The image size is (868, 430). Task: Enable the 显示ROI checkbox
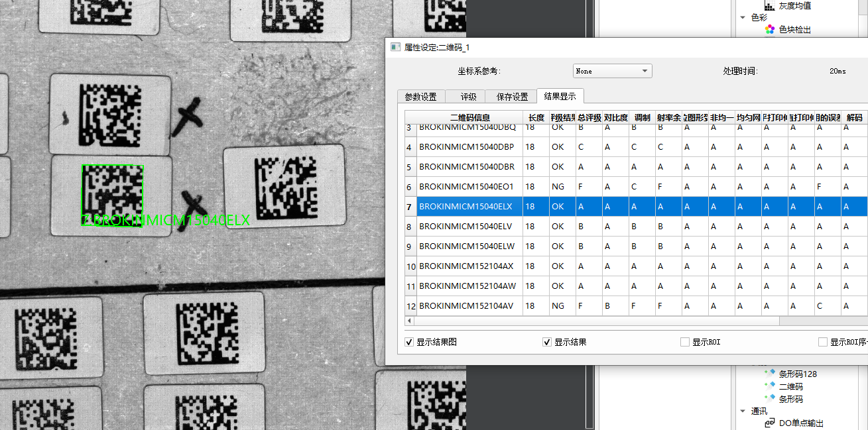click(685, 342)
